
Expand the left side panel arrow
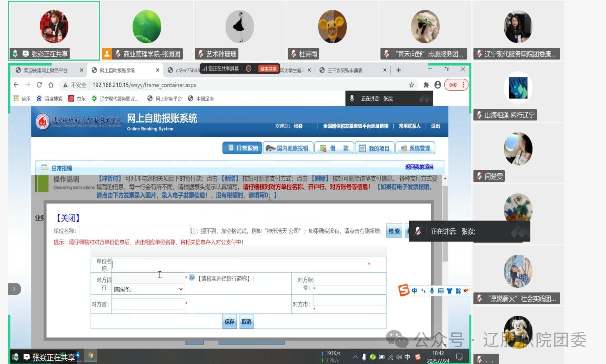pos(14,289)
